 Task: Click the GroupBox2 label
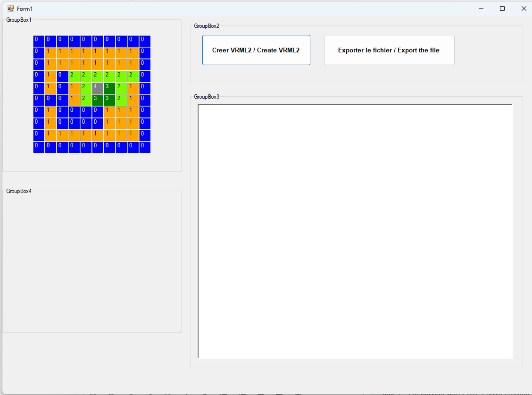[207, 26]
